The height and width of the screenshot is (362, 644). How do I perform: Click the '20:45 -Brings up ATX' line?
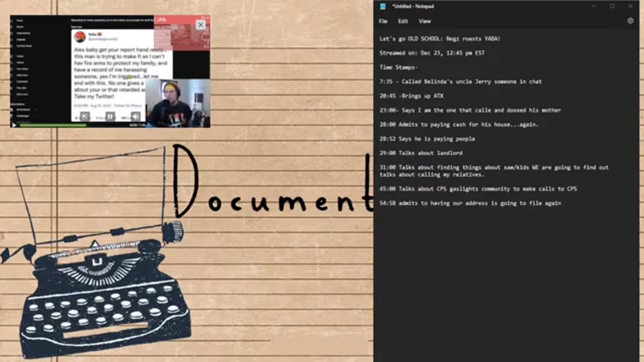(x=412, y=96)
